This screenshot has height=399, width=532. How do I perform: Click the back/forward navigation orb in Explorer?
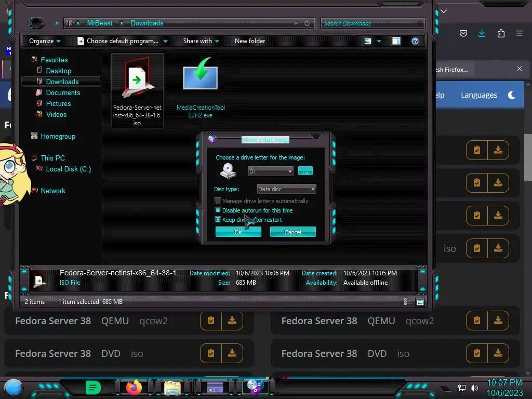[36, 23]
